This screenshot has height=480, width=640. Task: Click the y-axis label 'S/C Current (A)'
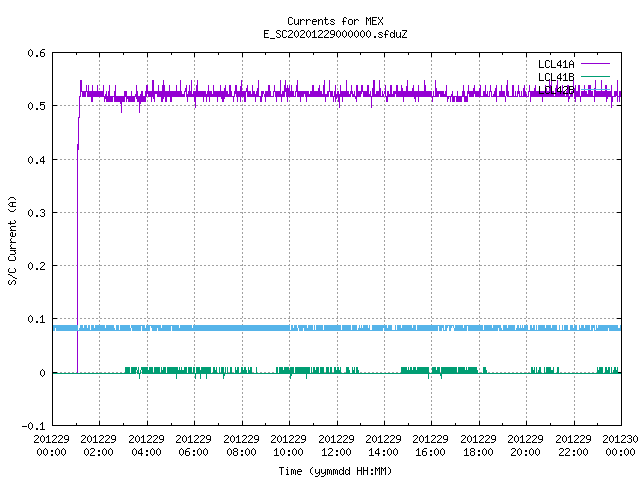[12, 240]
